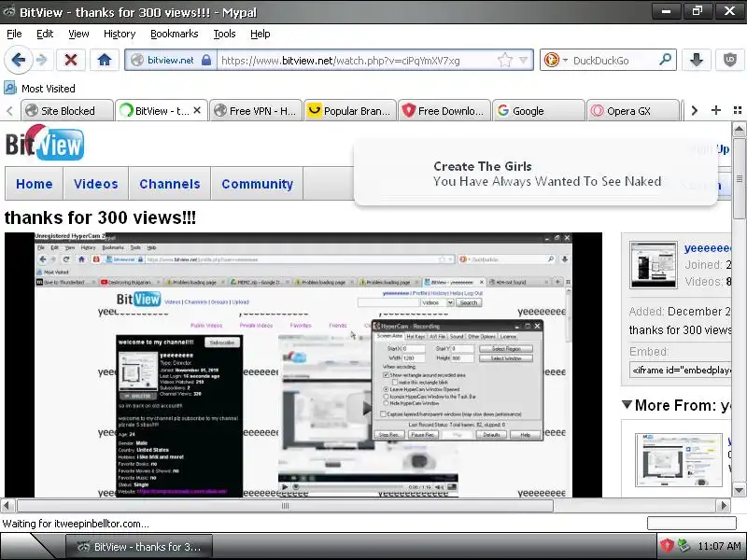This screenshot has height=560, width=747.
Task: Open the Help menu
Action: [x=261, y=34]
